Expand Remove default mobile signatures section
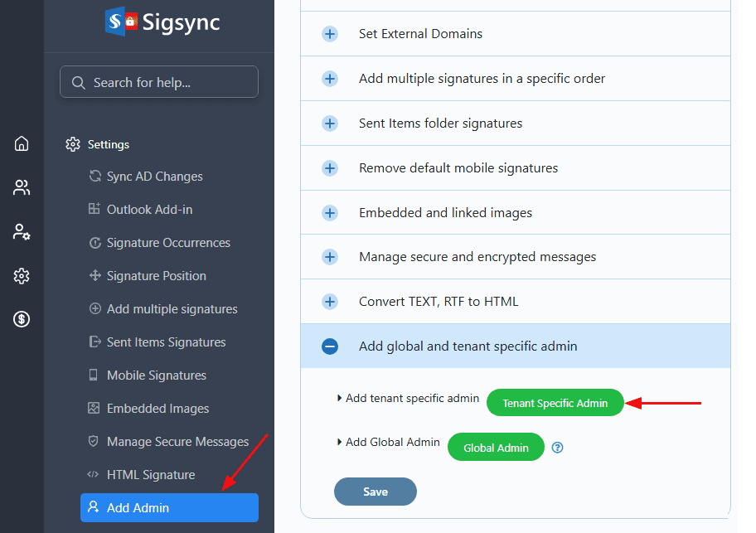The width and height of the screenshot is (756, 533). pos(330,168)
